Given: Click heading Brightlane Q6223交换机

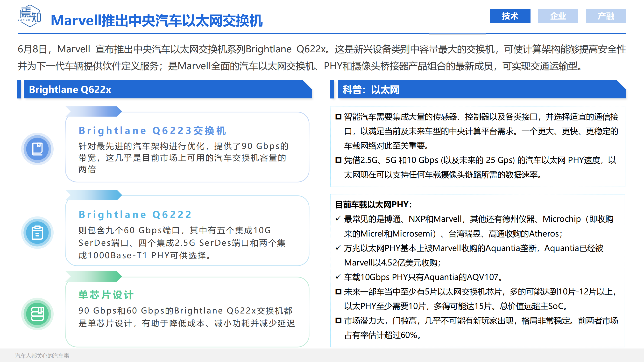Looking at the screenshot, I should point(153,131).
